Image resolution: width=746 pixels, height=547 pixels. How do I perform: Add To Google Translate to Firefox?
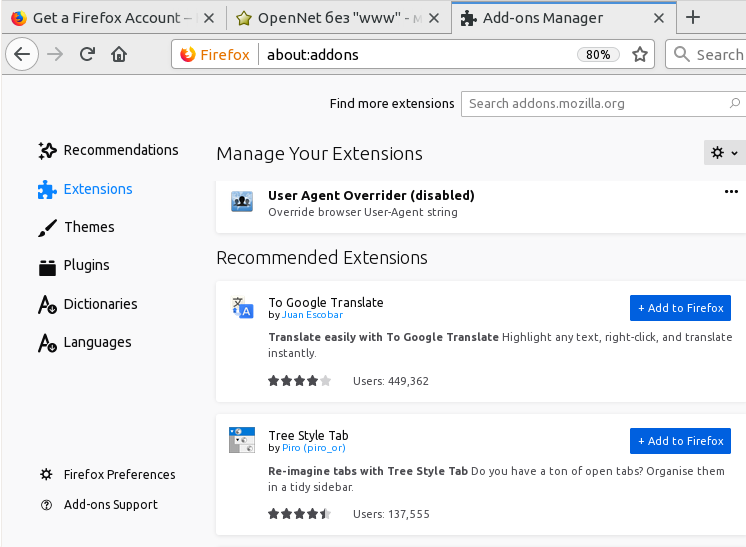point(680,308)
